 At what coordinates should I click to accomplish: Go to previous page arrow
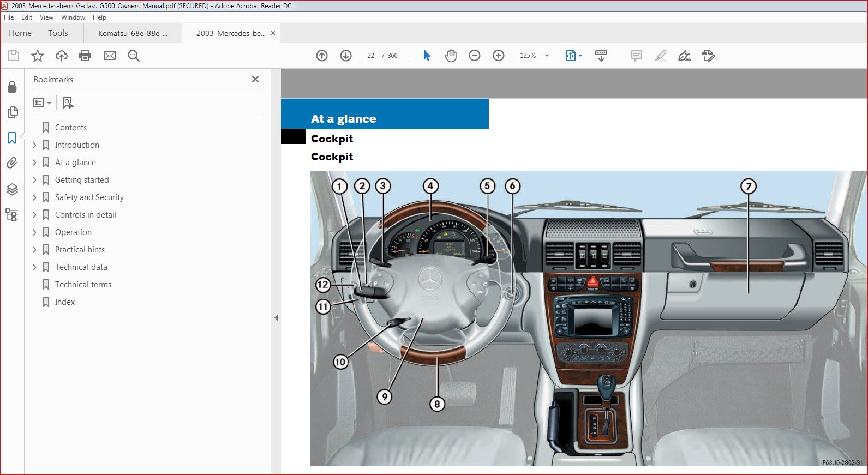coord(322,56)
